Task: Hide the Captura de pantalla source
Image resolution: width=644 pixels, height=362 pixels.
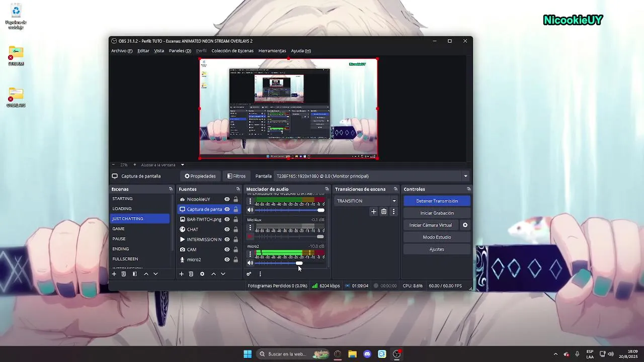Action: pyautogui.click(x=227, y=209)
